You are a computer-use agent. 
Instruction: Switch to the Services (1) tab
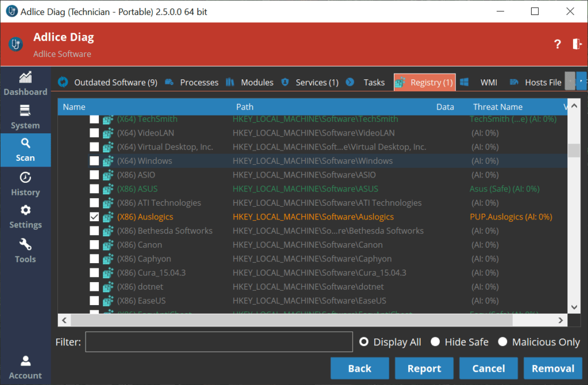coord(310,82)
